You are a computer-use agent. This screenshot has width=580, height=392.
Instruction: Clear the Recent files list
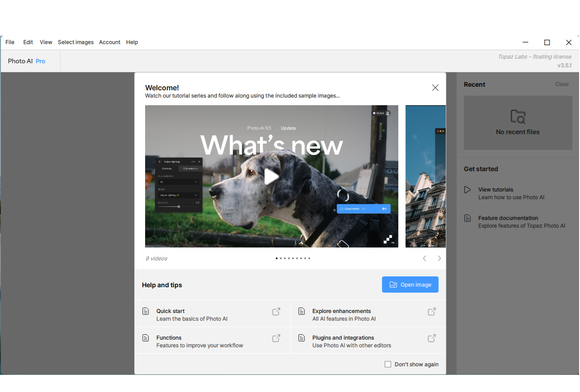tap(562, 84)
